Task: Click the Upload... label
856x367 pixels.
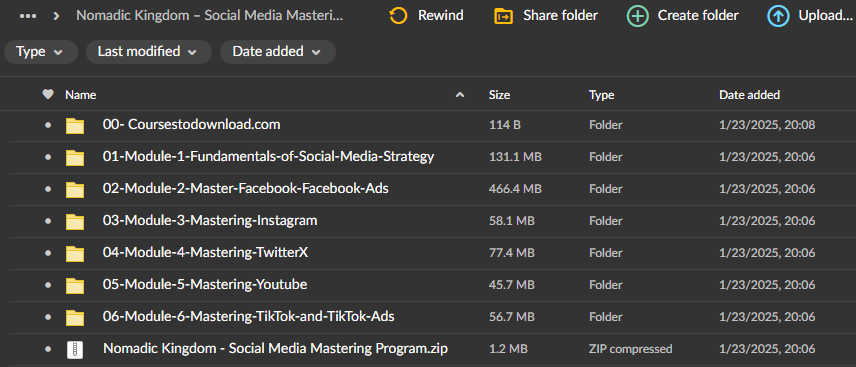Action: click(x=825, y=15)
